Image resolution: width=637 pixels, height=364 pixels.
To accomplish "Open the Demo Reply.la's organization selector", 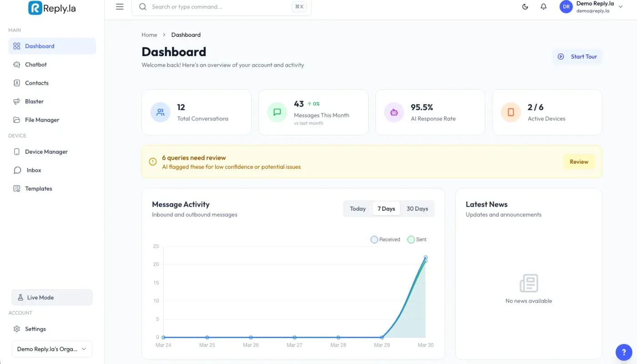I will point(52,349).
